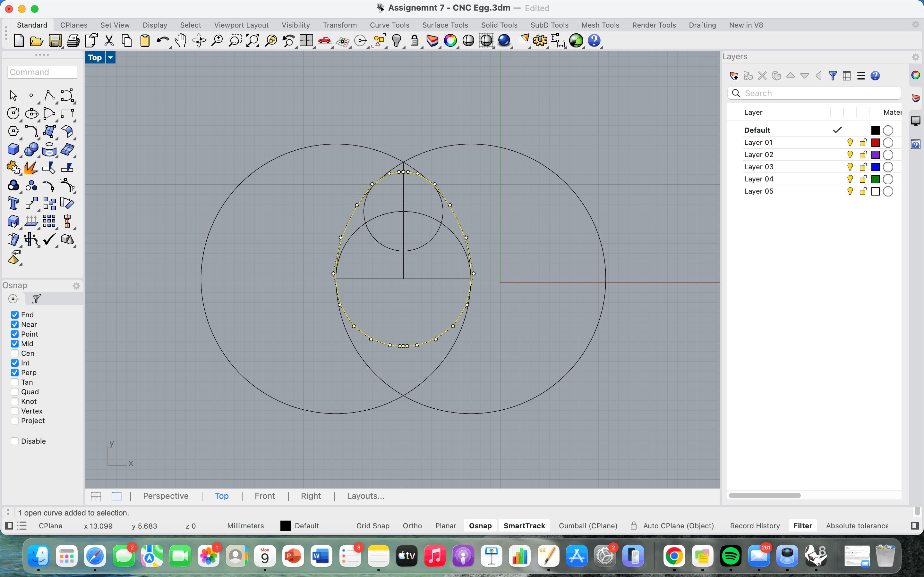Click Layer 01 red color swatch
924x577 pixels.
pyautogui.click(x=875, y=142)
